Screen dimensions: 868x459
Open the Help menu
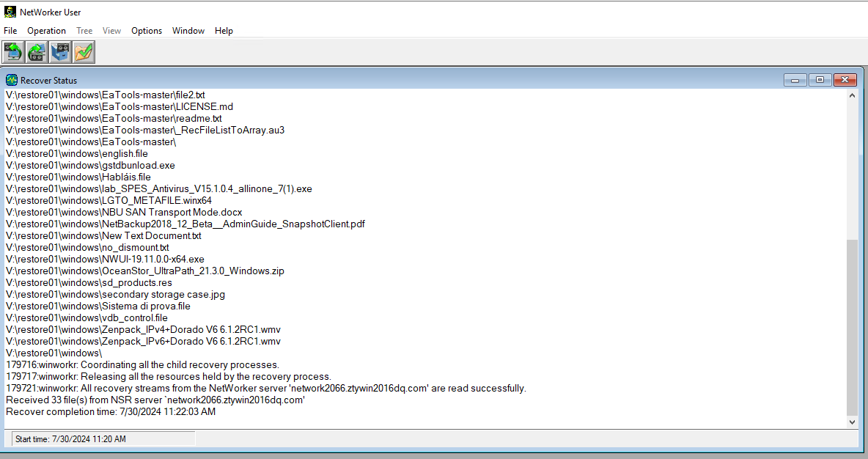click(224, 31)
